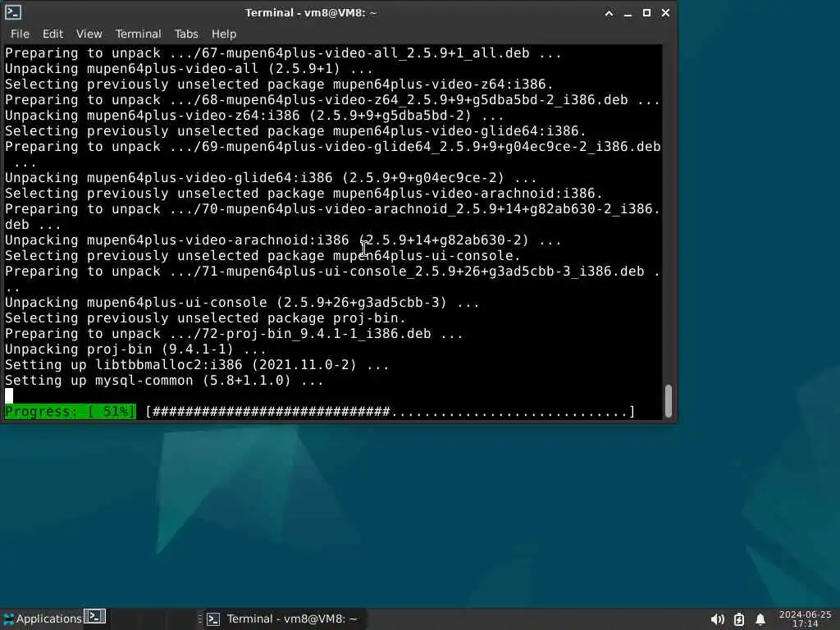Viewport: 840px width, 630px height.
Task: Click the 'Selecting previously unselected package proj-bin' line
Action: (x=205, y=317)
